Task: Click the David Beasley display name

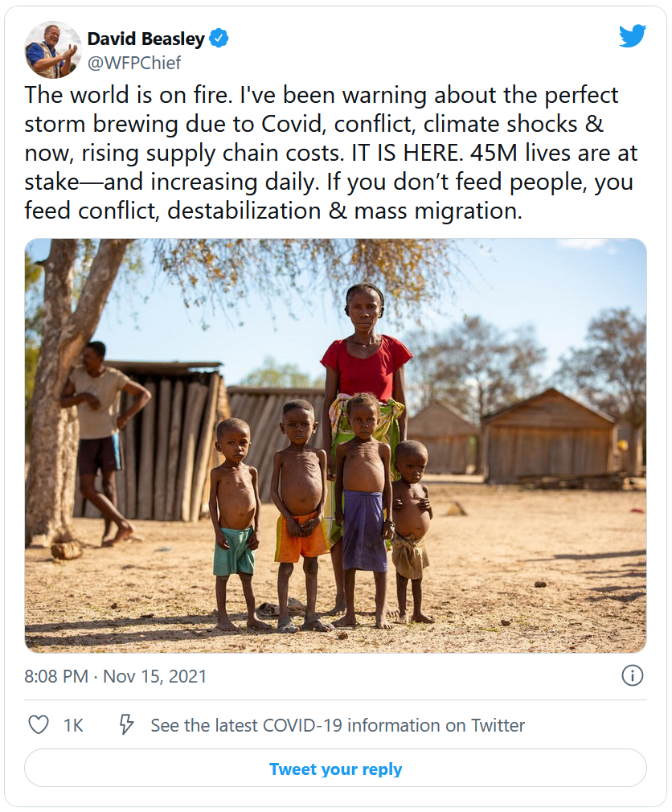Action: coord(145,39)
